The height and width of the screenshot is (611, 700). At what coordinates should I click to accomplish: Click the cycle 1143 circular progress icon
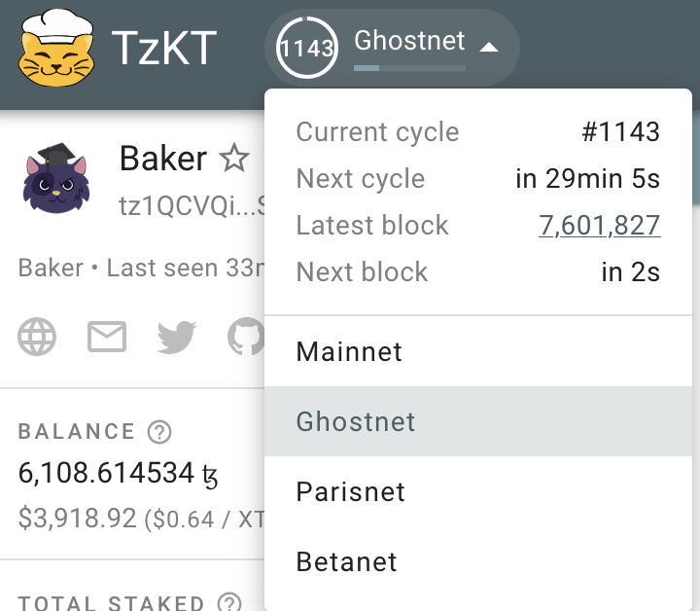(306, 47)
